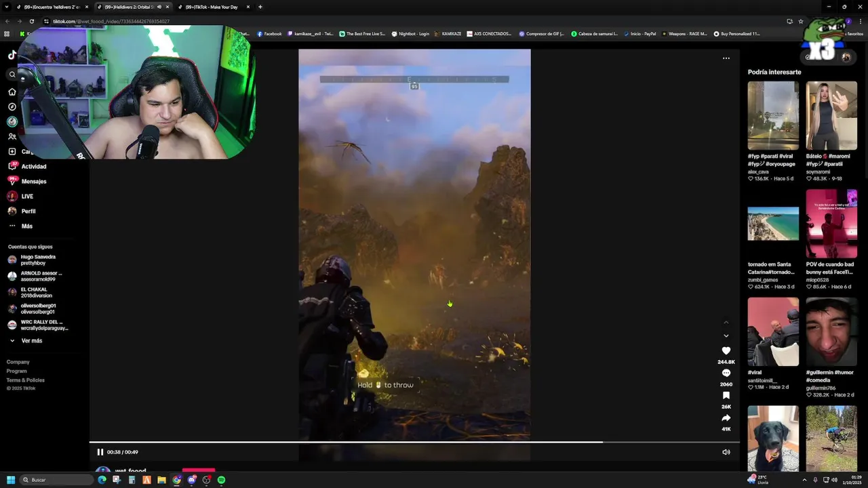Open Spotify from the taskbar
868x488 pixels.
[x=221, y=480]
